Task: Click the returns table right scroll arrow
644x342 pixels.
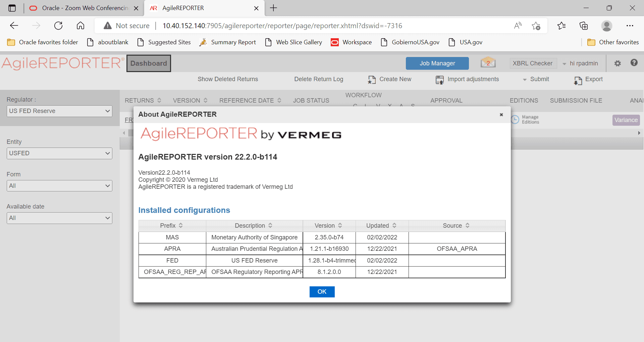Action: tap(639, 133)
